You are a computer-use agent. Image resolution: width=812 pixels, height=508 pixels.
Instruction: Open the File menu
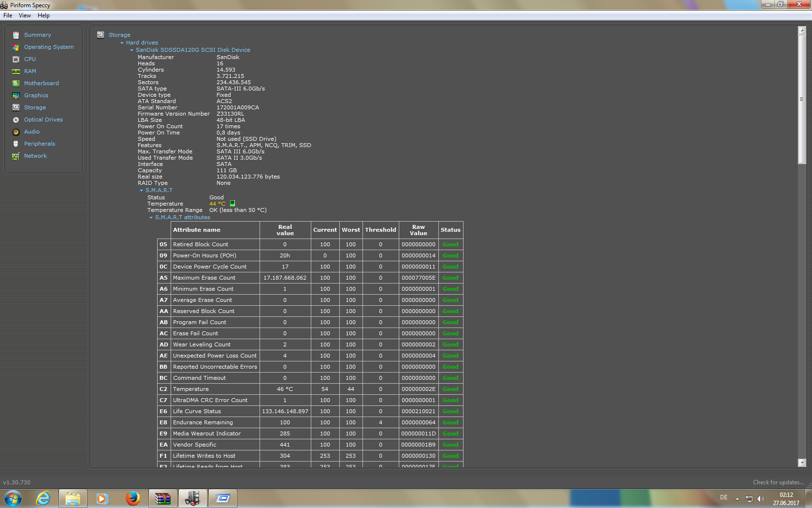click(8, 15)
